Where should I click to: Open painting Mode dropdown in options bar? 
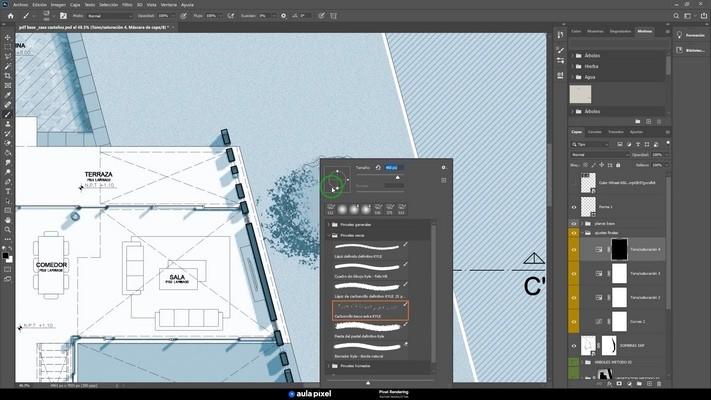(109, 15)
